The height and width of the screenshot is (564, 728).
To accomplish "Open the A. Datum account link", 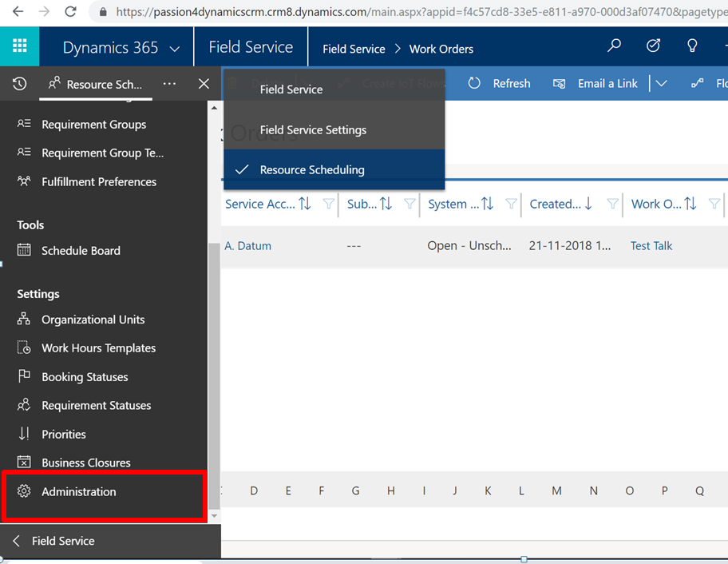I will [x=248, y=246].
